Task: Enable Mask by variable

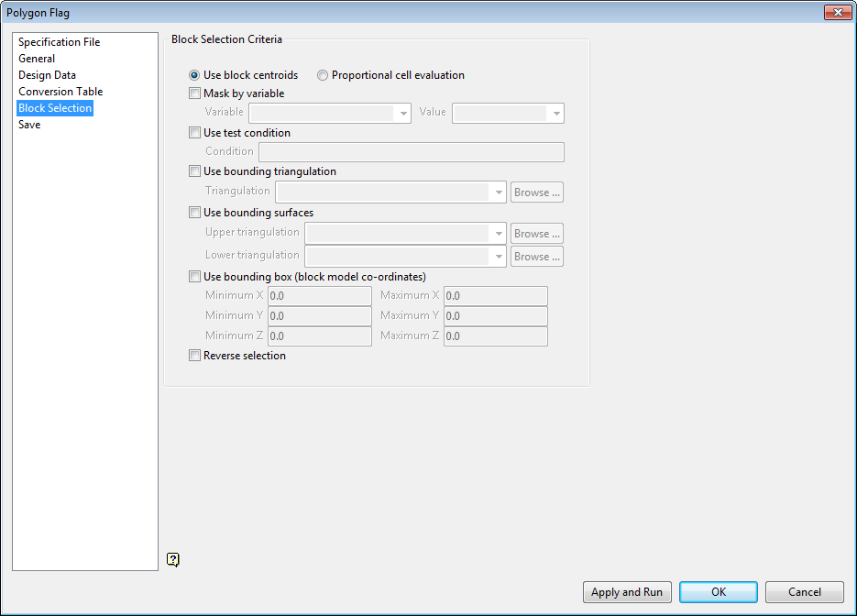Action: pyautogui.click(x=194, y=93)
